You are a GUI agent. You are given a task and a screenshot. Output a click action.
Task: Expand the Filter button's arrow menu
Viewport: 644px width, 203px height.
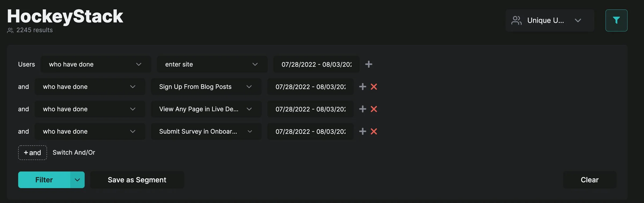pyautogui.click(x=77, y=180)
